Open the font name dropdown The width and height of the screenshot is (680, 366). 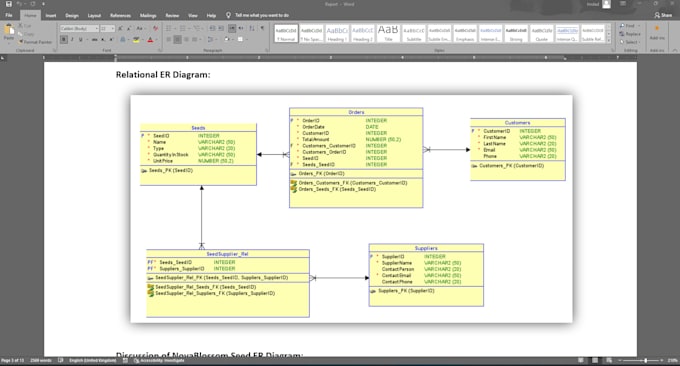point(96,29)
